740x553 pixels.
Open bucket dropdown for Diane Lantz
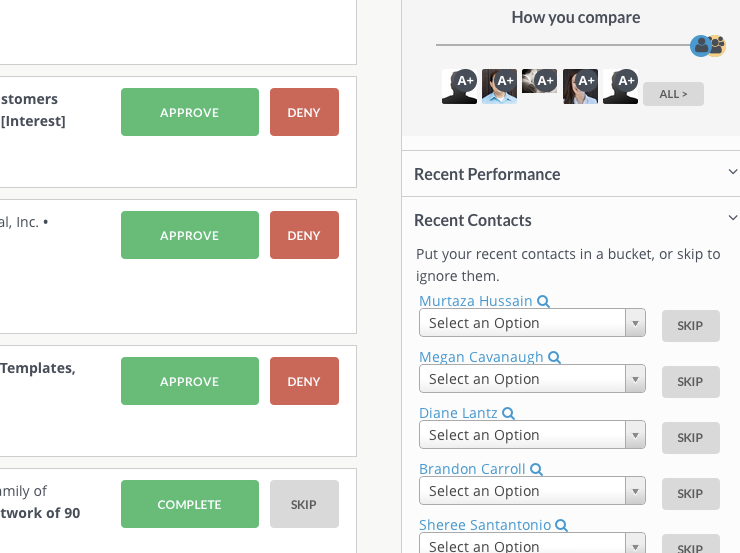[x=532, y=435]
